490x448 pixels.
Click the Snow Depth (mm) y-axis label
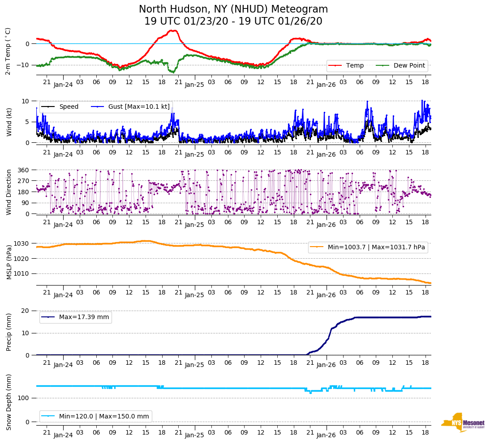(8, 402)
